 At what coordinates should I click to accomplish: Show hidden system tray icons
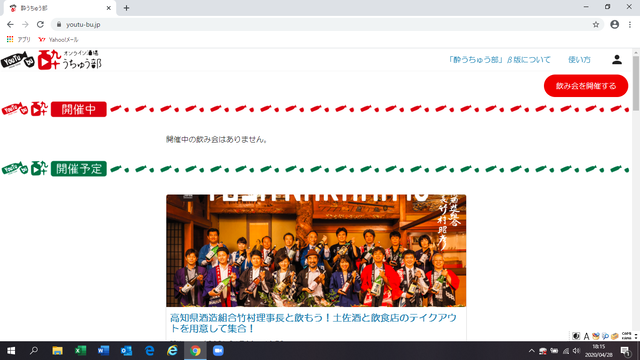click(531, 351)
